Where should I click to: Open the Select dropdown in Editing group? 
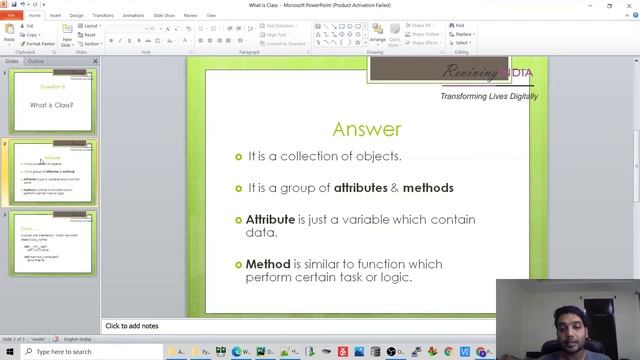pyautogui.click(x=460, y=43)
